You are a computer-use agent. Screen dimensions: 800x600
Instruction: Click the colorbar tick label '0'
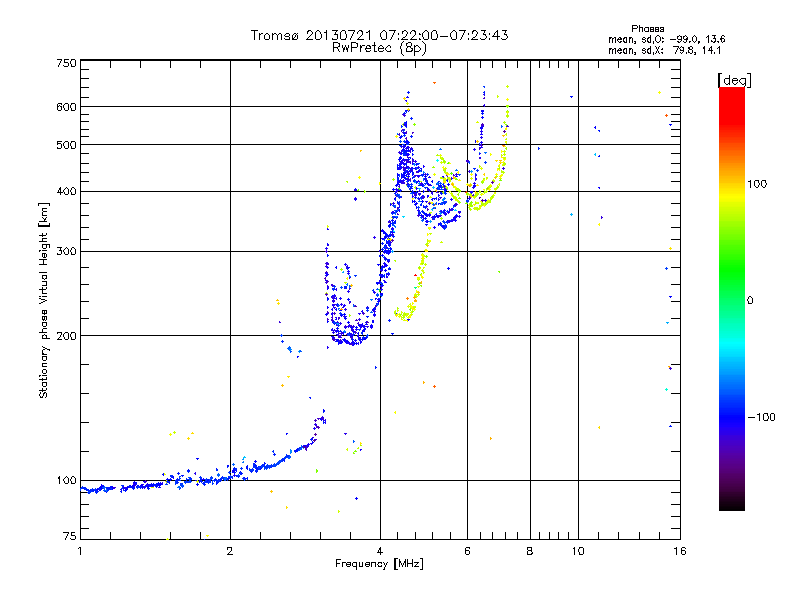pos(750,301)
